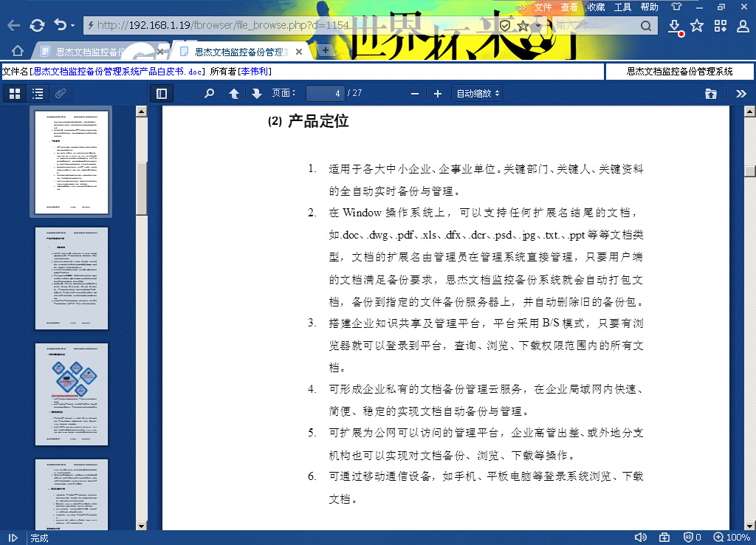Screen dimensions: 756x545
Task: Zoom out the document with minus
Action: click(x=415, y=94)
